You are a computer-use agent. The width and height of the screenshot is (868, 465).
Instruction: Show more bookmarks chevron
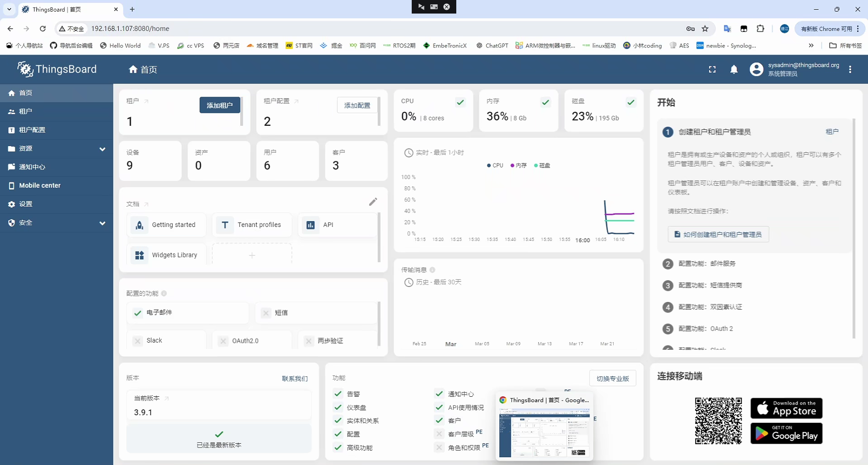pos(811,45)
